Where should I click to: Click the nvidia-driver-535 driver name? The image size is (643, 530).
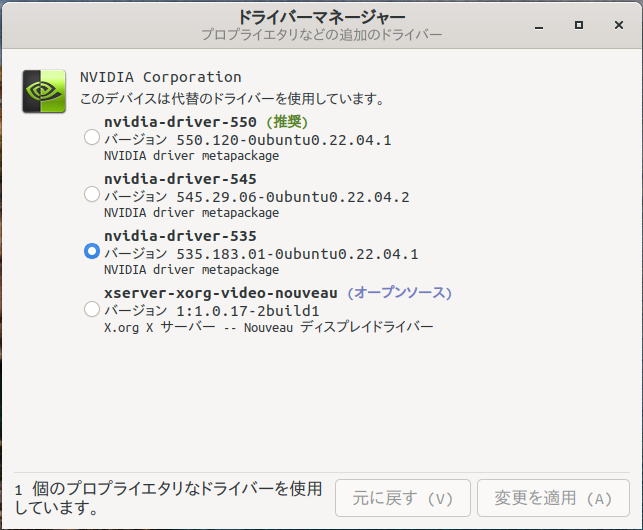point(180,236)
